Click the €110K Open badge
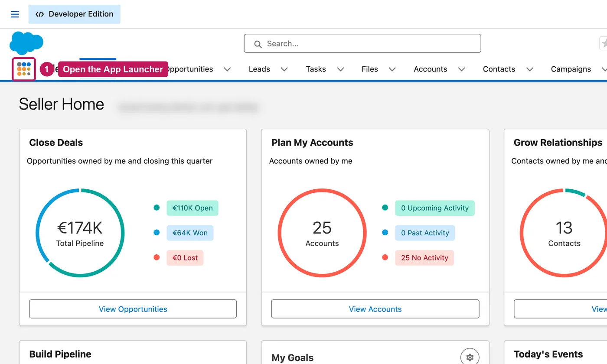Screen dimensions: 607x364 click(x=193, y=208)
